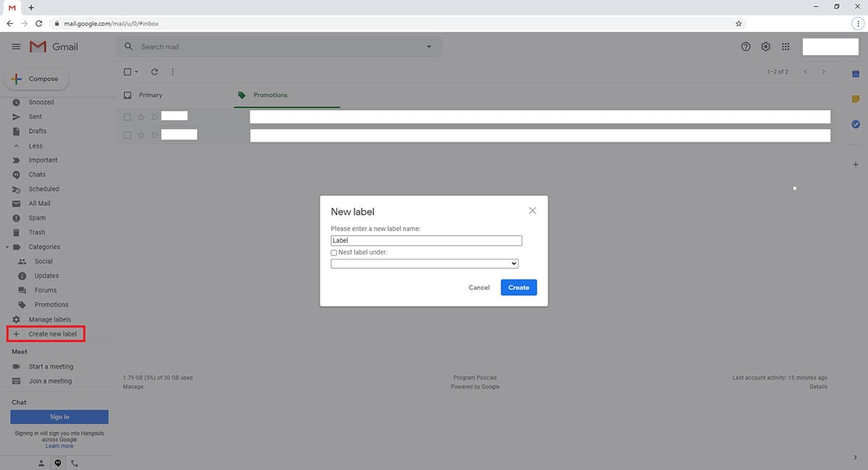Open the Compose new email button

click(36, 78)
